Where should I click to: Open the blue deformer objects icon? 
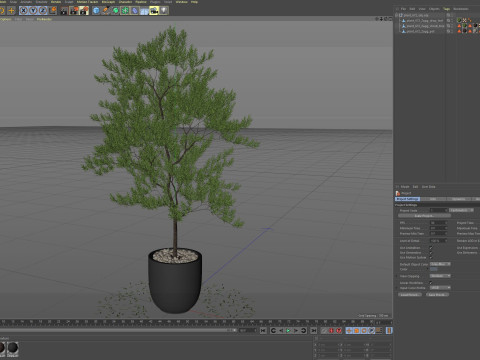coord(135,11)
